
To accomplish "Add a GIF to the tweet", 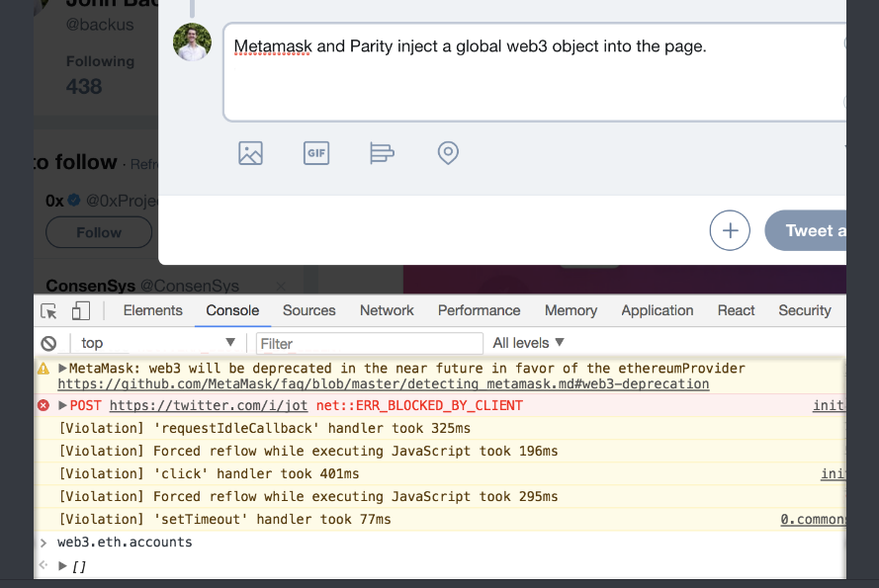I will click(316, 153).
